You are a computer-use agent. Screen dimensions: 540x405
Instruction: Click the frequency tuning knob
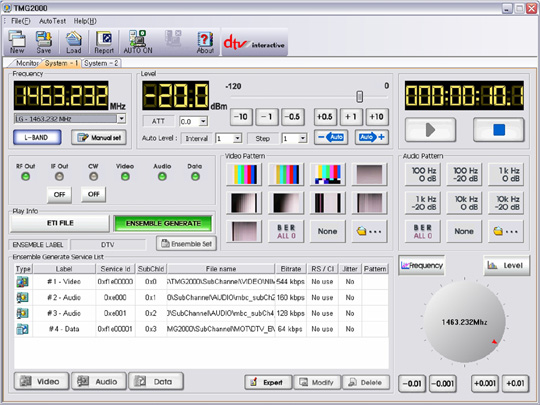464,322
